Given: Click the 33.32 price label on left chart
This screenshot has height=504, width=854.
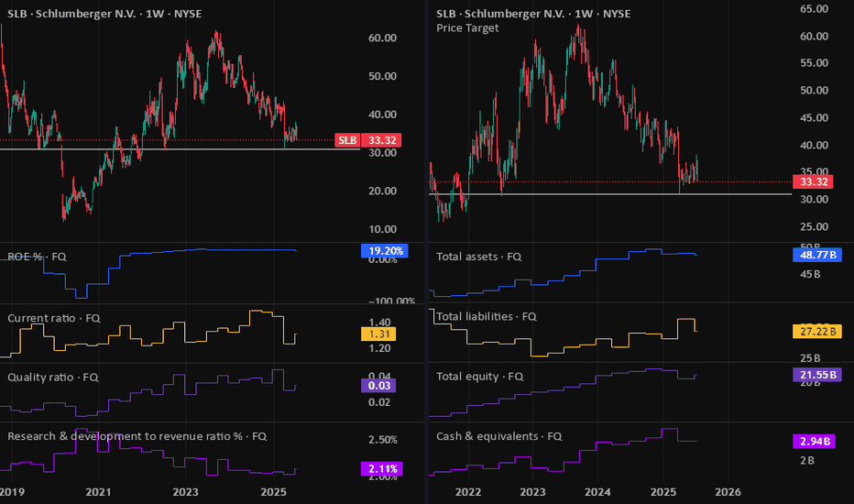Looking at the screenshot, I should (382, 140).
